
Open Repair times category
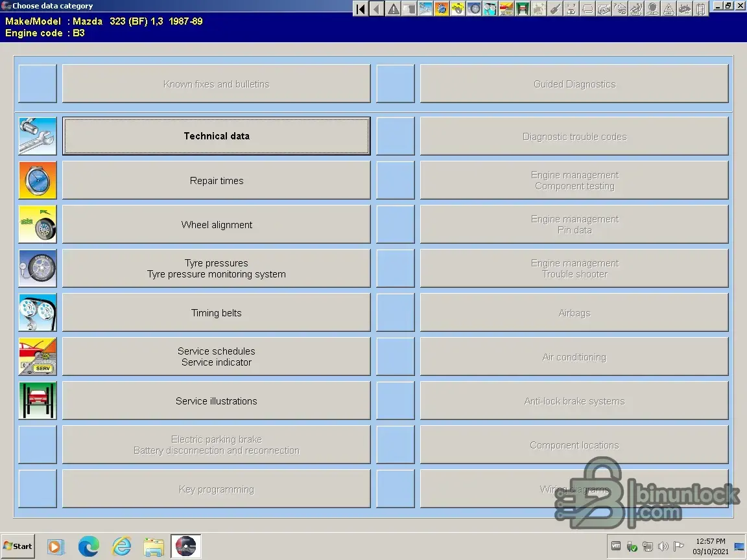[217, 180]
